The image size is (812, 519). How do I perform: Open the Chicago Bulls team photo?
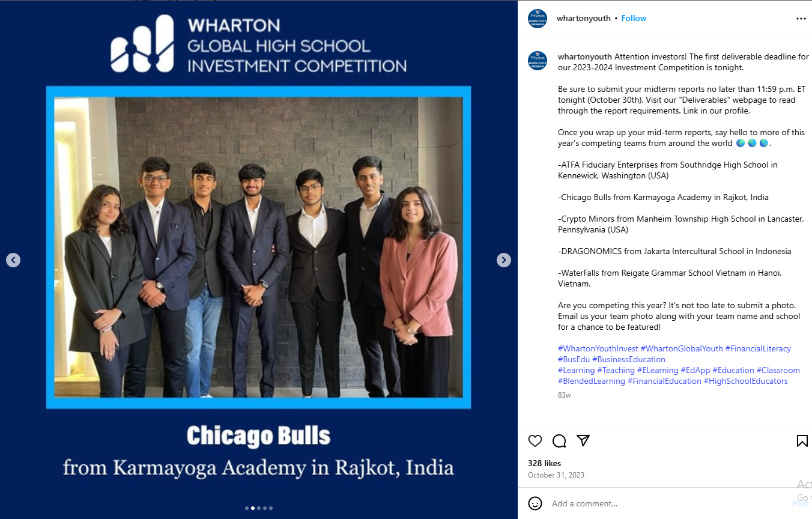point(258,247)
